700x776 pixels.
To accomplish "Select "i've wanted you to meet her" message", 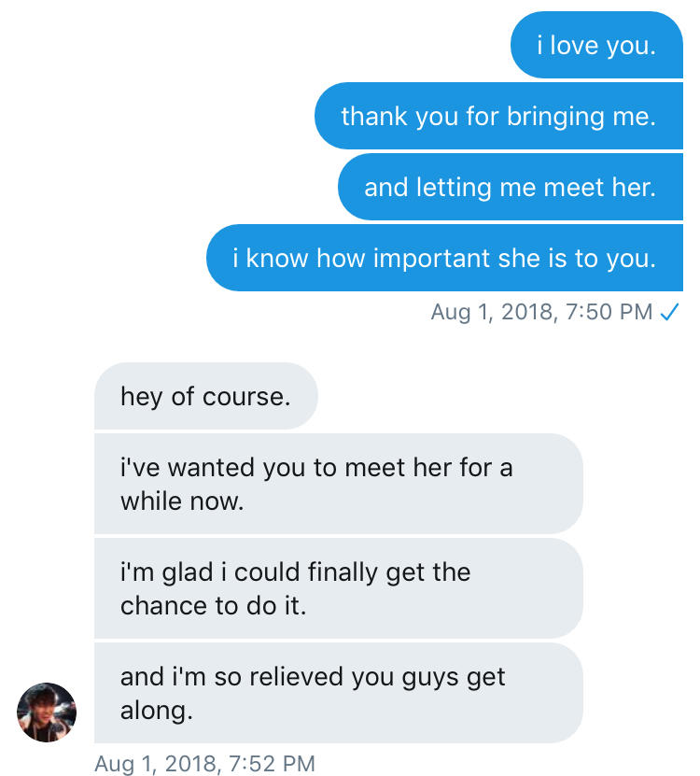I will 338,484.
